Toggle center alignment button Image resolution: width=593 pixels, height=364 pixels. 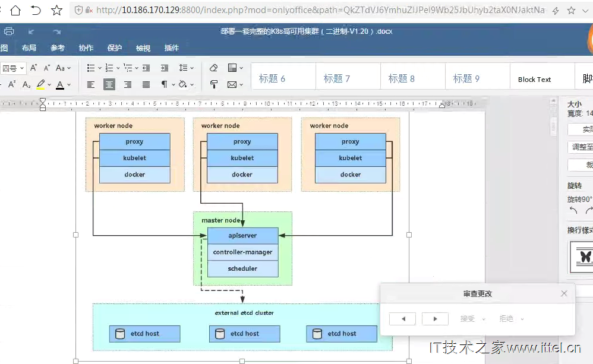tap(109, 85)
